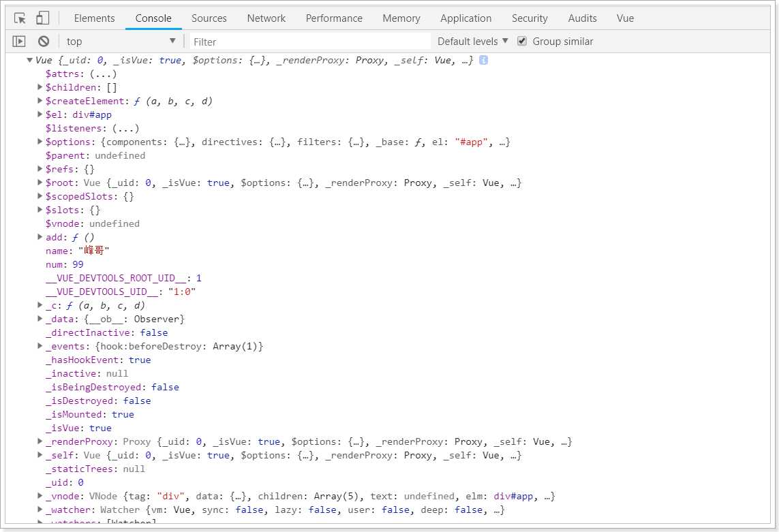Click the _isBeingDestroyed: false row
The image size is (779, 532).
112,387
